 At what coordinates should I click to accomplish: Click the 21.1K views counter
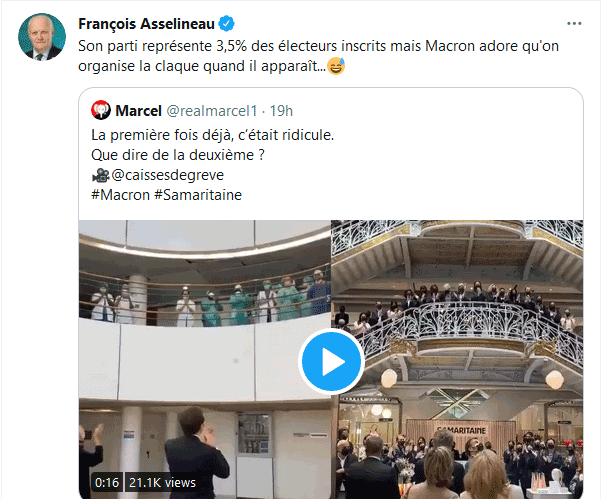pos(162,482)
